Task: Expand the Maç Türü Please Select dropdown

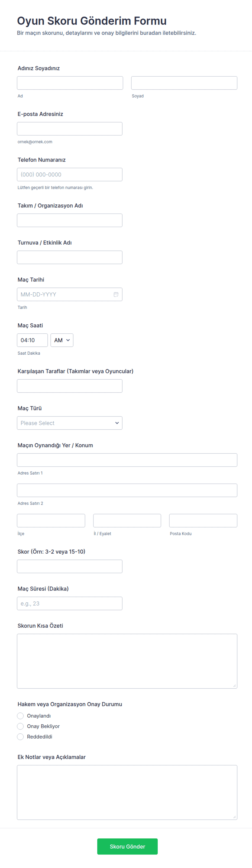Action: 70,423
